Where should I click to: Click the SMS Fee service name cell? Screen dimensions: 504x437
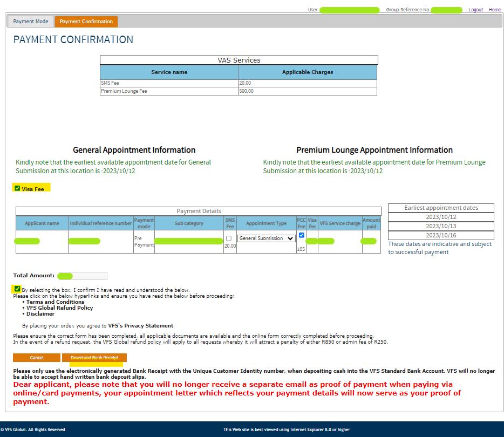[169, 83]
